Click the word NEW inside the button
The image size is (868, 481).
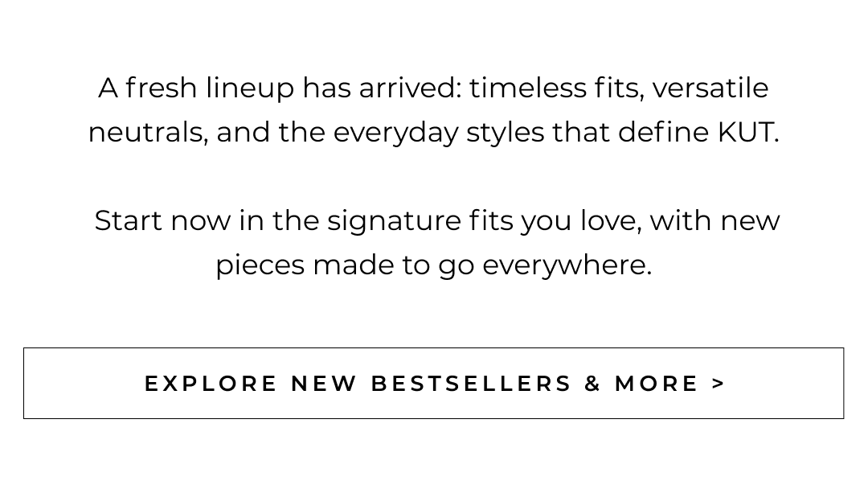coord(324,384)
